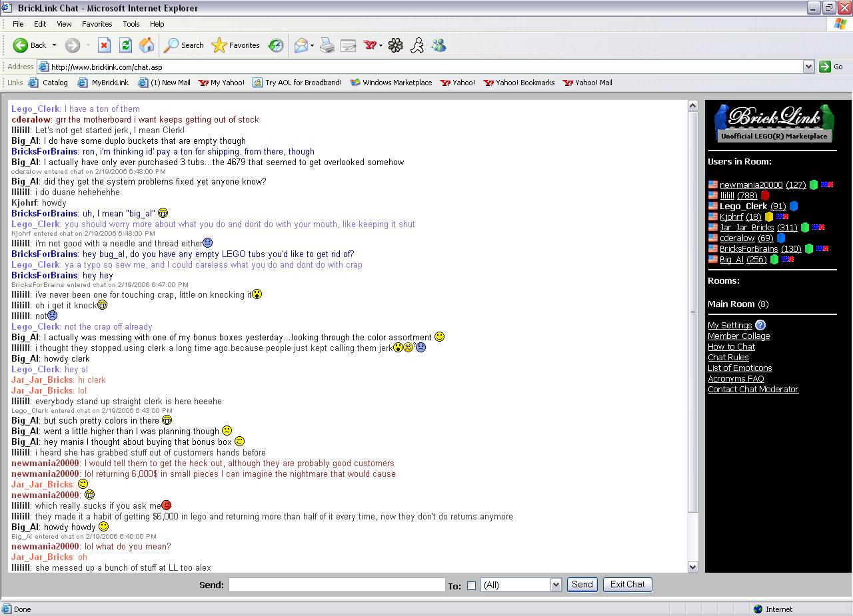
Task: Go back with the Back button
Action: point(29,45)
